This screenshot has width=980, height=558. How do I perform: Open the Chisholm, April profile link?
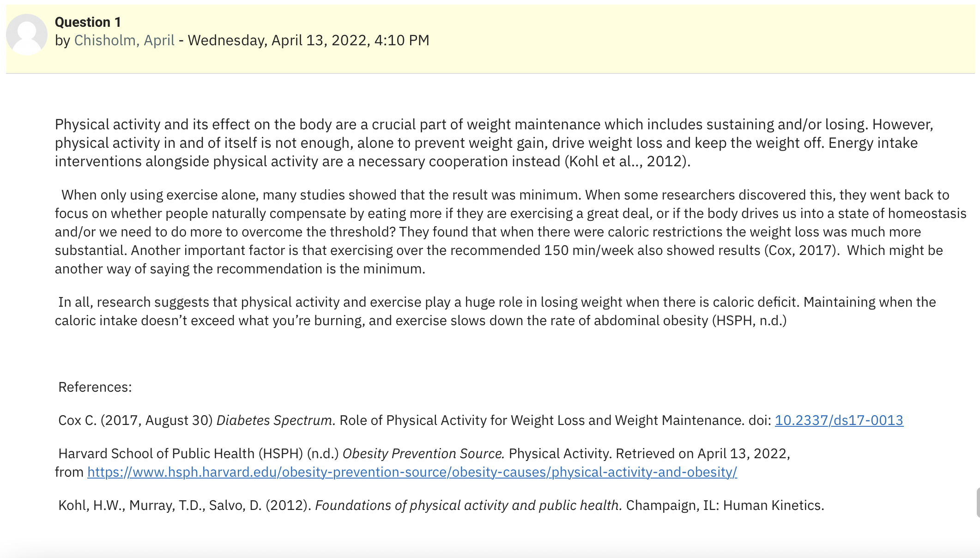tap(124, 41)
